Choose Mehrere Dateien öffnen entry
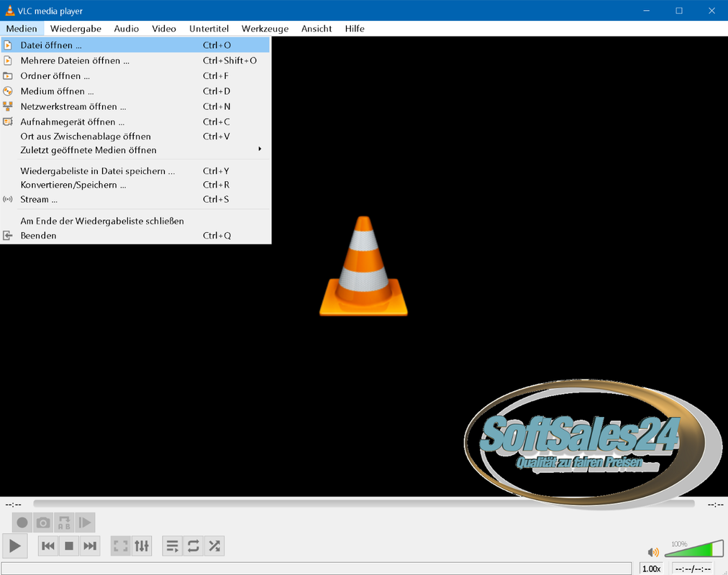The image size is (728, 575). pyautogui.click(x=135, y=60)
